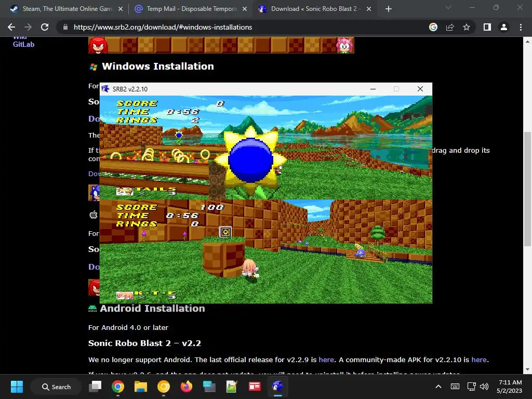
Task: Open network settings from the tray icon
Action: [471, 387]
